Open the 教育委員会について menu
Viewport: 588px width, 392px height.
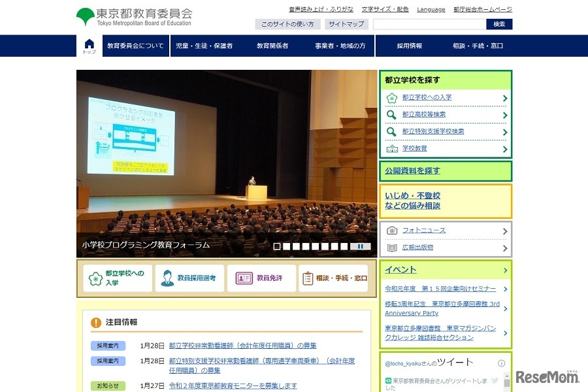(x=135, y=46)
